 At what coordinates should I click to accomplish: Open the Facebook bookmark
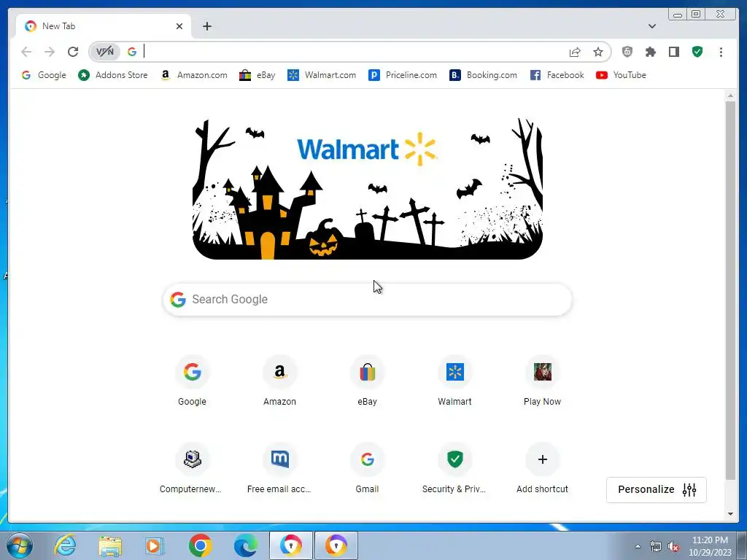point(557,75)
